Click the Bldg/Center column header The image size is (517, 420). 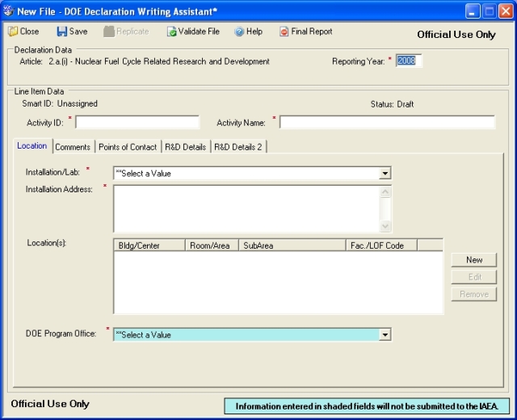(149, 246)
